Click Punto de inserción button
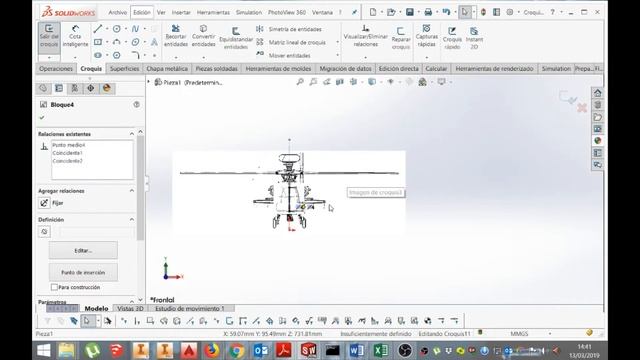Viewport: 640px width, 360px height. point(83,272)
